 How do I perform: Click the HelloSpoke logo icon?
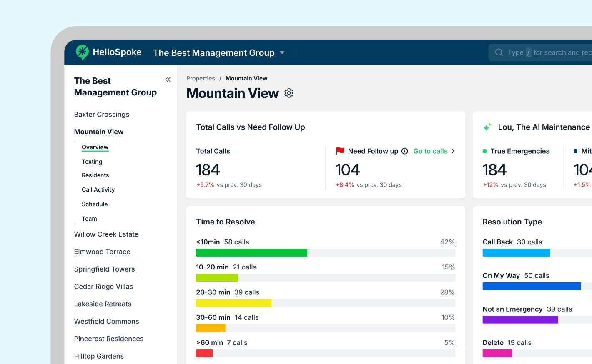[x=82, y=52]
